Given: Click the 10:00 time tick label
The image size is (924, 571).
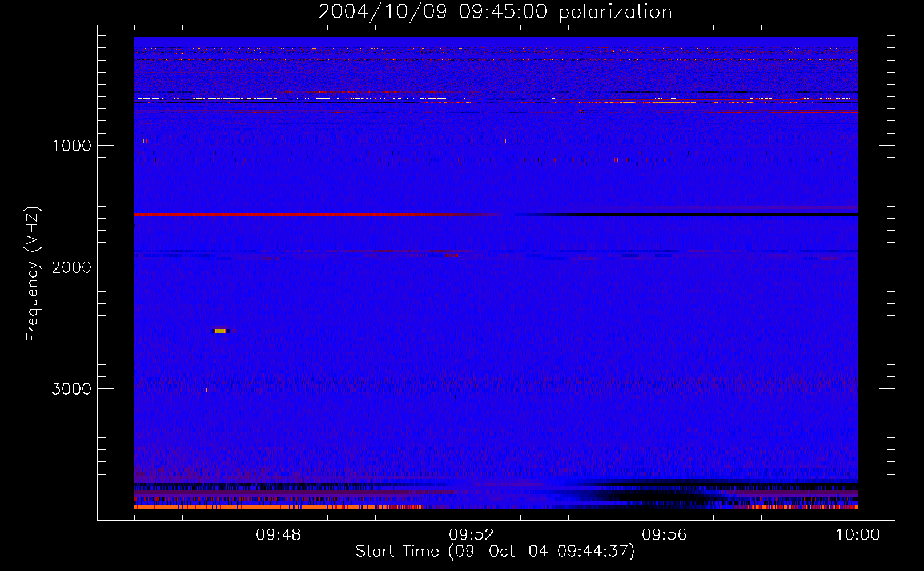Looking at the screenshot, I should click(858, 535).
